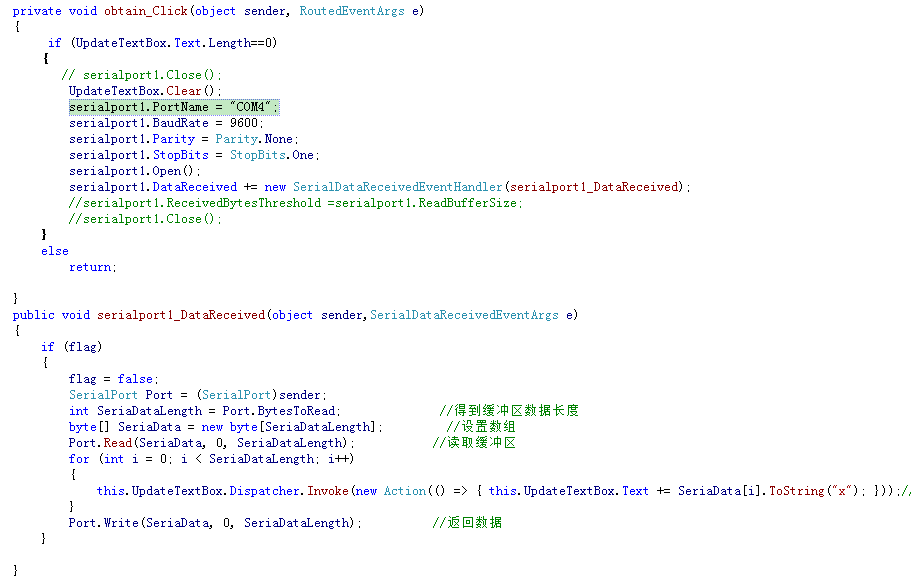This screenshot has height=582, width=911.
Task: Click the Port.Read call line
Action: pos(211,443)
